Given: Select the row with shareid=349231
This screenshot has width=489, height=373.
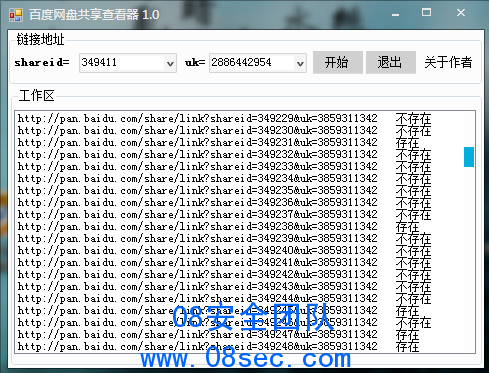Looking at the screenshot, I should [218, 143].
